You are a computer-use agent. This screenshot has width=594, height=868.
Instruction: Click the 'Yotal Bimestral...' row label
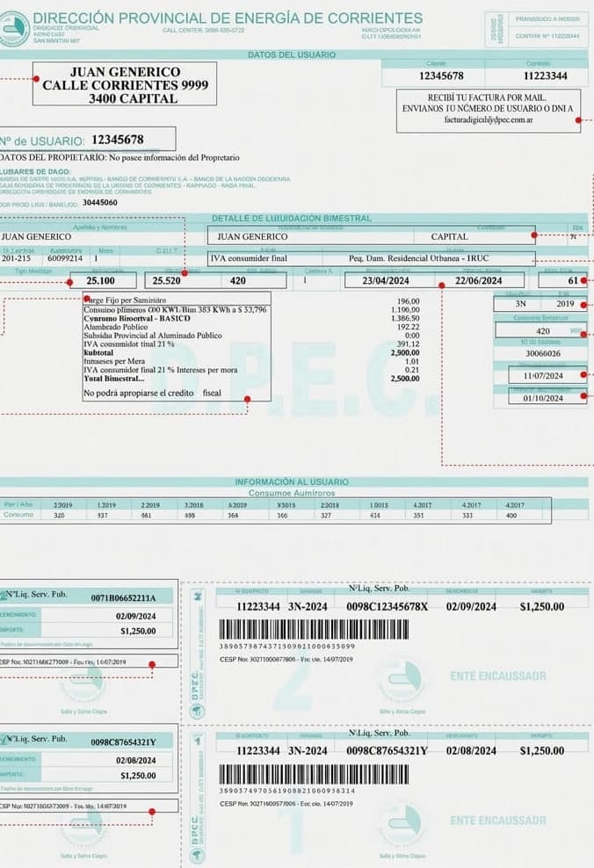113,379
